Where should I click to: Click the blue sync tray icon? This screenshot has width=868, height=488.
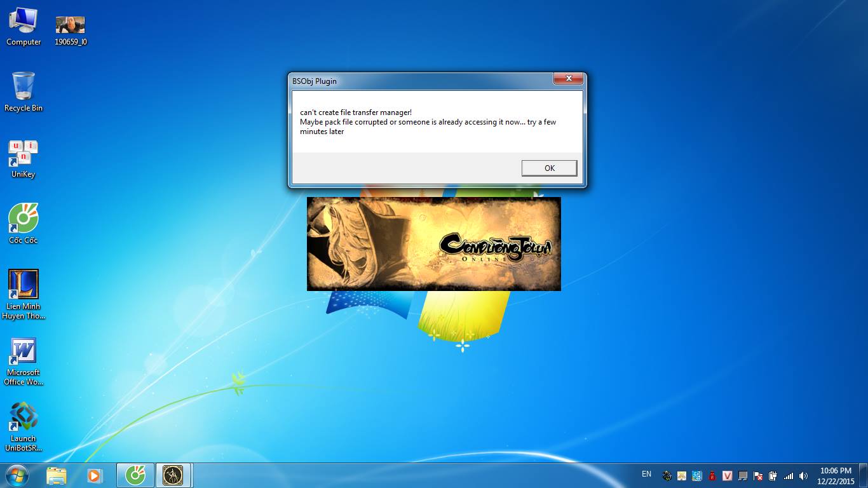(697, 475)
